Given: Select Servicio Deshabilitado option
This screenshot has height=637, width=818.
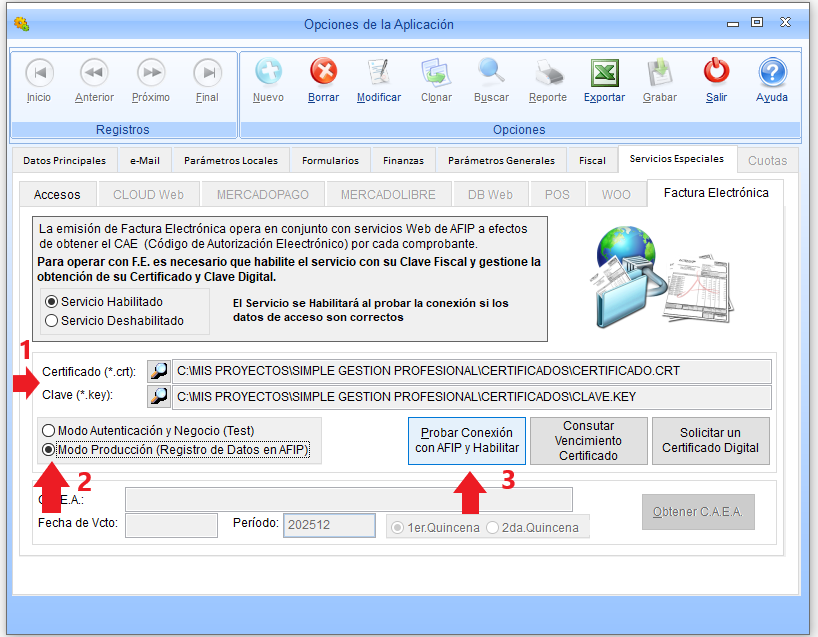Looking at the screenshot, I should [52, 321].
